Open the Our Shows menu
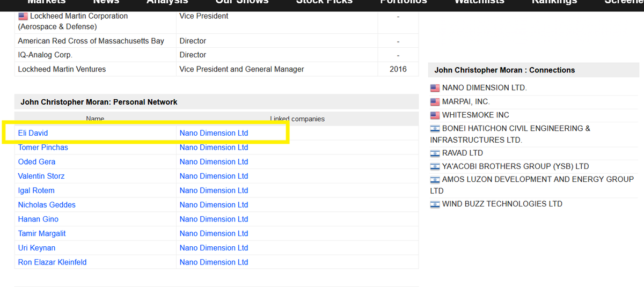 (242, 2)
